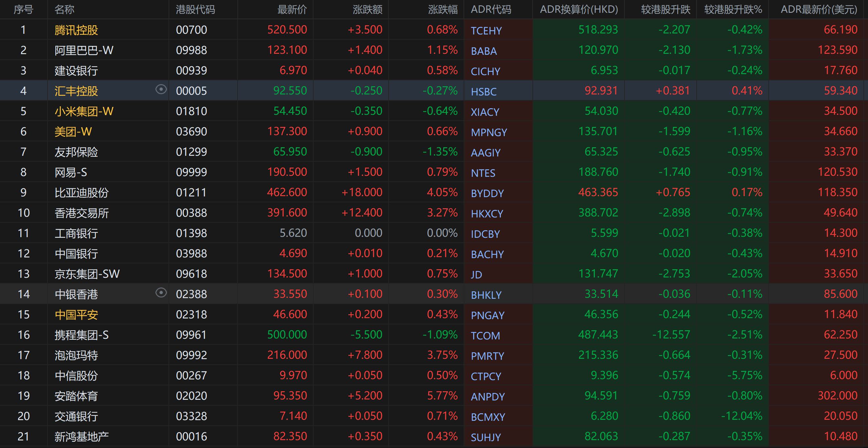This screenshot has width=868, height=448.
Task: Click HK stock code 01211
Action: [191, 192]
